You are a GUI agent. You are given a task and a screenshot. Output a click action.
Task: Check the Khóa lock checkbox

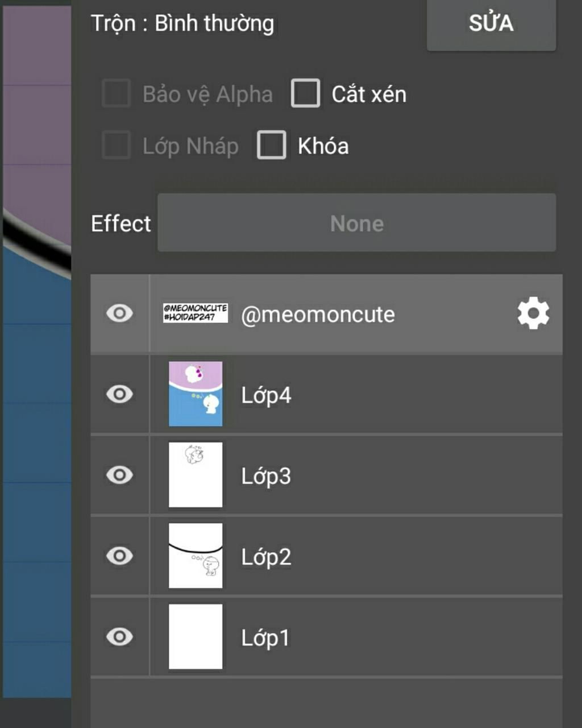(x=272, y=145)
